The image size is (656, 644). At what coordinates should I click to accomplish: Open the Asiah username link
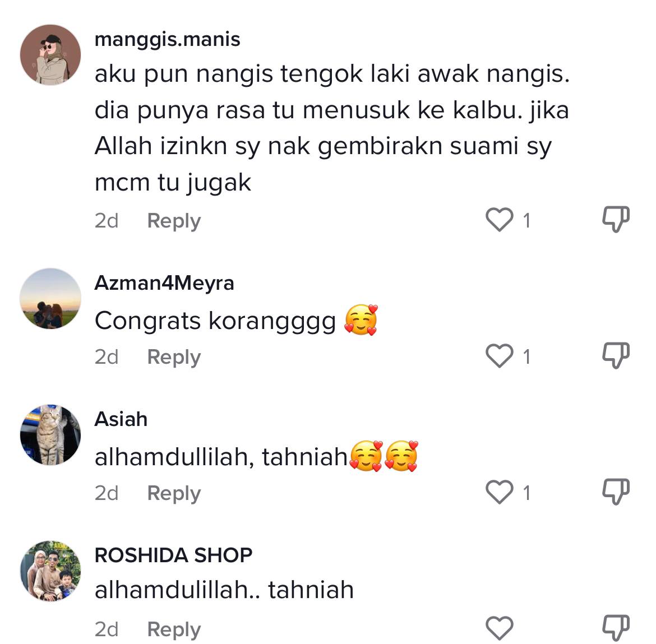[x=121, y=419]
